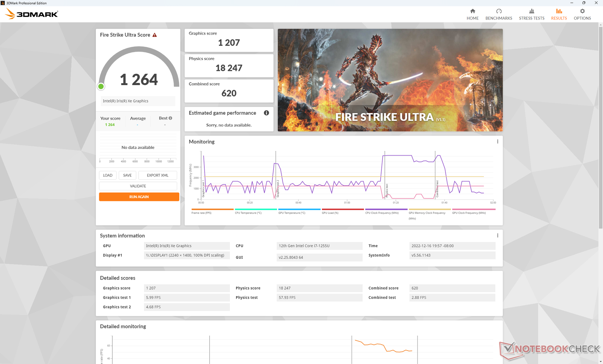Screen dimensions: 603x364
Task: Open Monitoring panel three-dot menu
Action: coord(497,142)
